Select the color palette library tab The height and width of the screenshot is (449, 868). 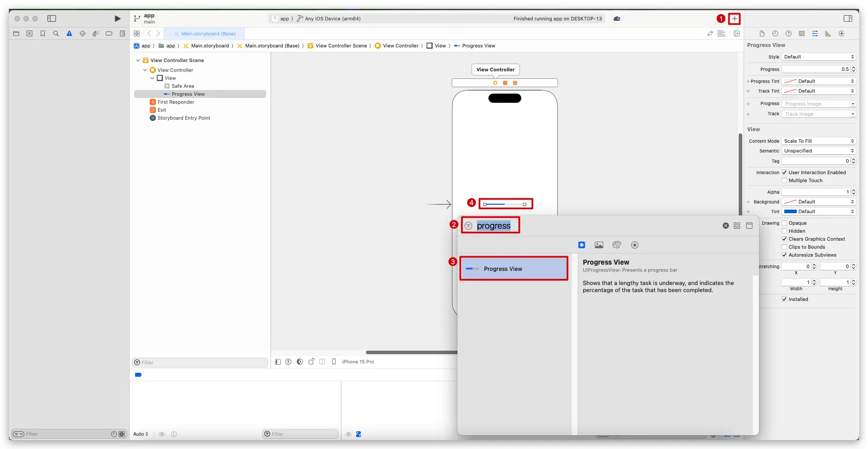616,245
